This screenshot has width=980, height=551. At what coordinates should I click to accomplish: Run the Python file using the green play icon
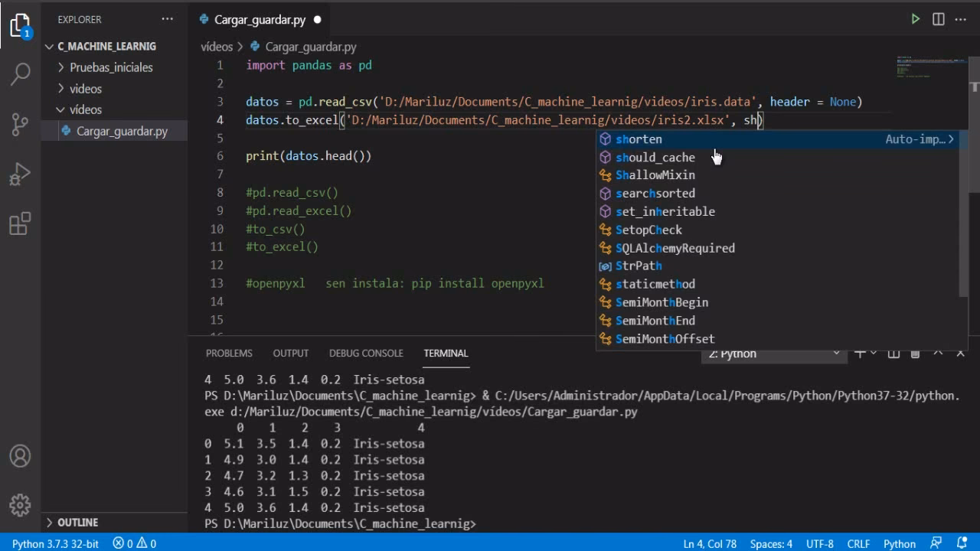pos(916,19)
